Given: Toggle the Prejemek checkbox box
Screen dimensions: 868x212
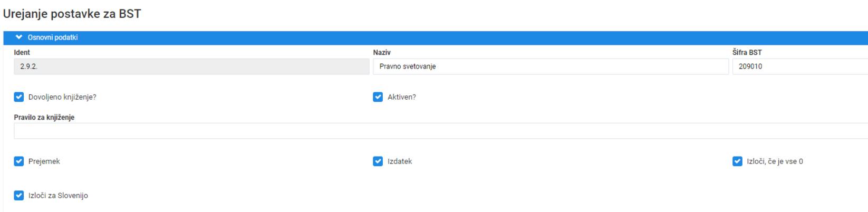Looking at the screenshot, I should coord(19,161).
